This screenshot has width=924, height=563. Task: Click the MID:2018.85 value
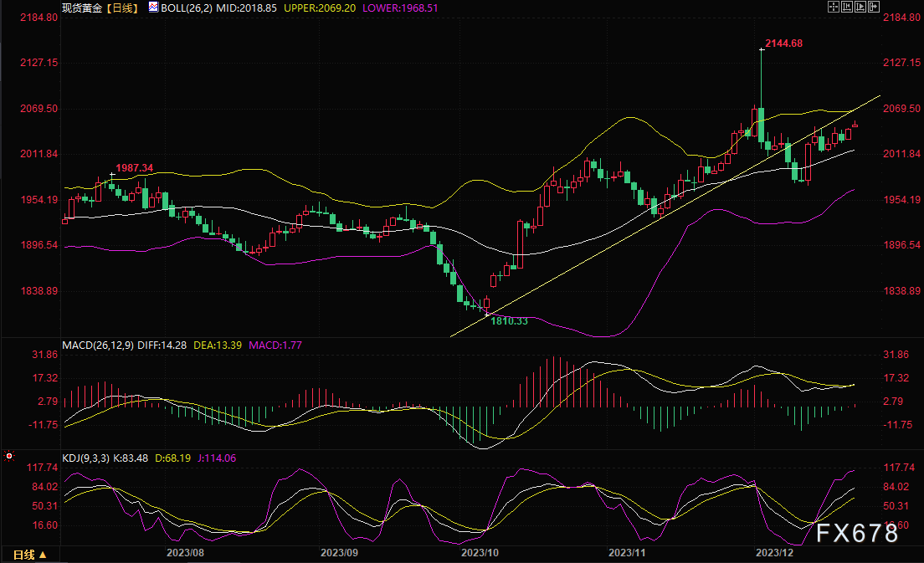(246, 8)
